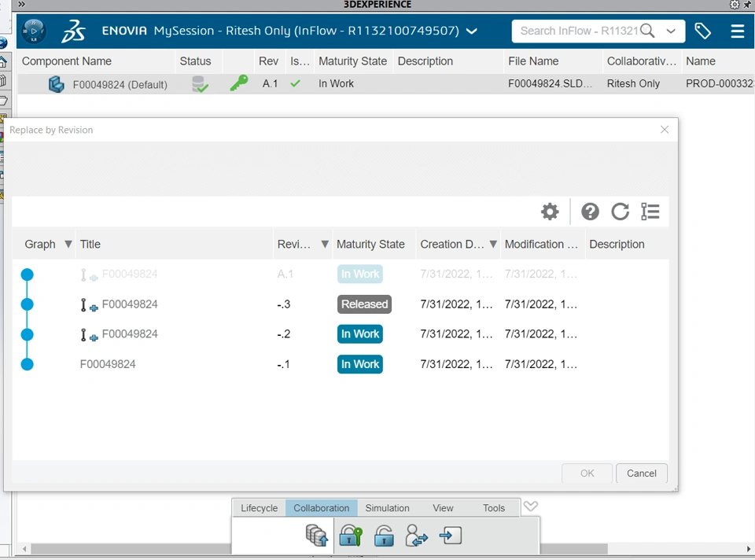Viewport: 755px width, 560px height.
Task: Click the Released maturity badge
Action: pyautogui.click(x=364, y=304)
